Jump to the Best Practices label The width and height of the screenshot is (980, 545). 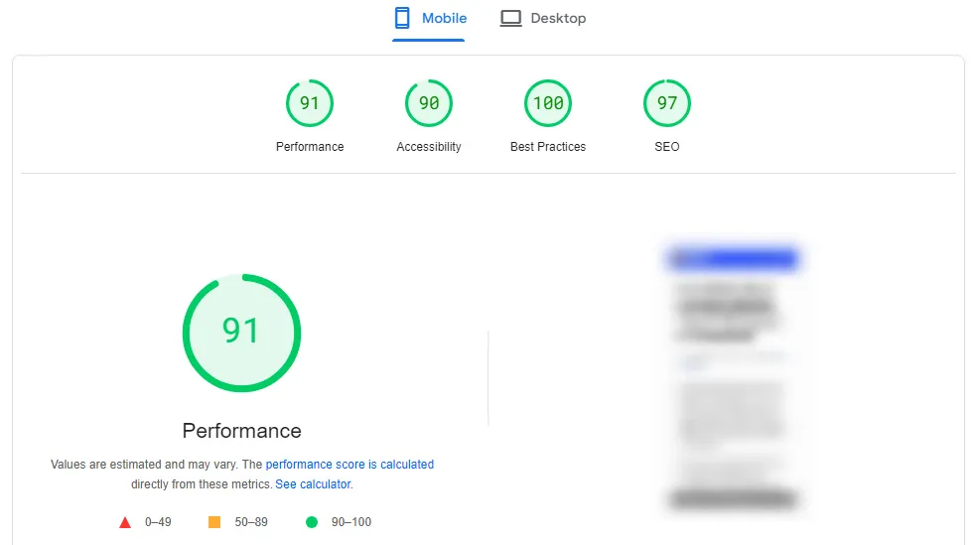(548, 147)
